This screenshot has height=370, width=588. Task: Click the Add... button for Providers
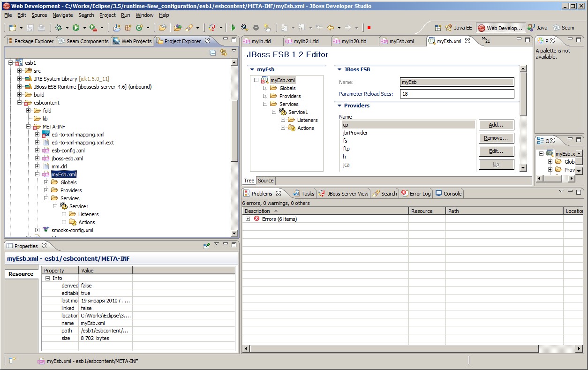(496, 125)
